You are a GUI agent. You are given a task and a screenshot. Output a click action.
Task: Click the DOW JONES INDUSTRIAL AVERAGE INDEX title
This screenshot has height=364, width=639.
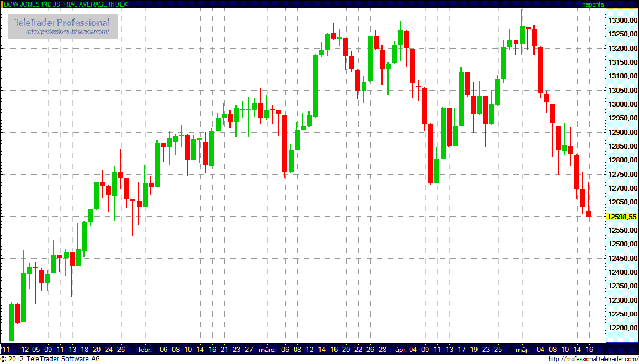pyautogui.click(x=66, y=4)
